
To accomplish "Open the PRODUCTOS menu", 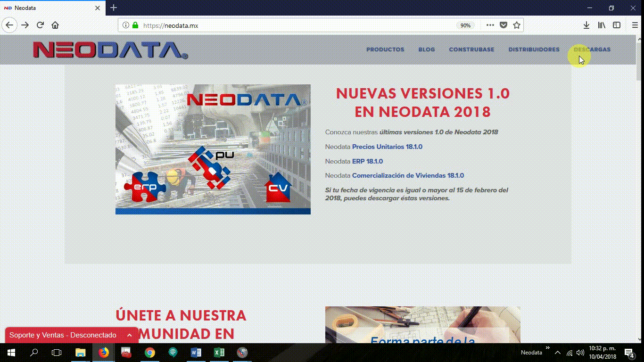I will tap(385, 49).
